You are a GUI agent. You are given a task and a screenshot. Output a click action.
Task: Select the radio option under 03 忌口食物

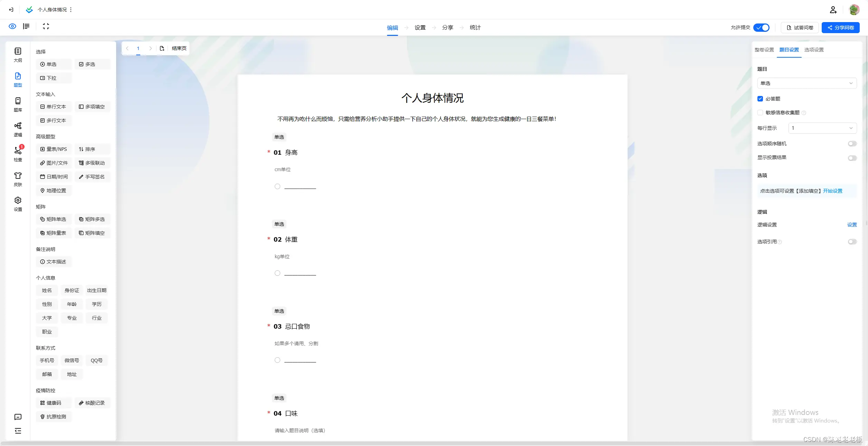pyautogui.click(x=277, y=360)
